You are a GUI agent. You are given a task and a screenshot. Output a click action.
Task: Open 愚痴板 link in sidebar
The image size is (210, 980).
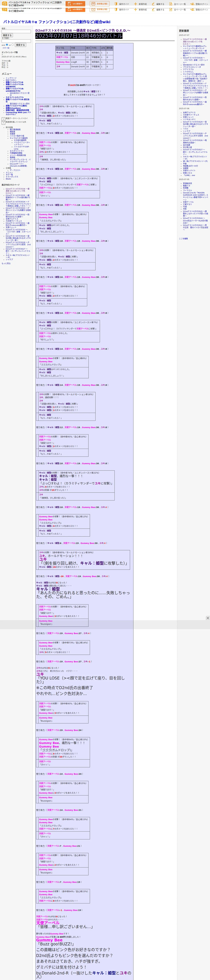[x=13, y=157]
